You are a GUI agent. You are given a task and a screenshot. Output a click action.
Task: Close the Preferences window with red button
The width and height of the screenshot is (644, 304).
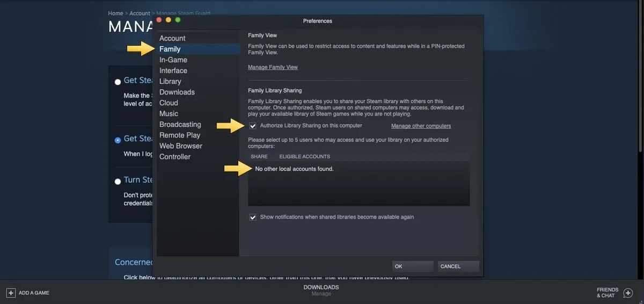click(x=159, y=20)
